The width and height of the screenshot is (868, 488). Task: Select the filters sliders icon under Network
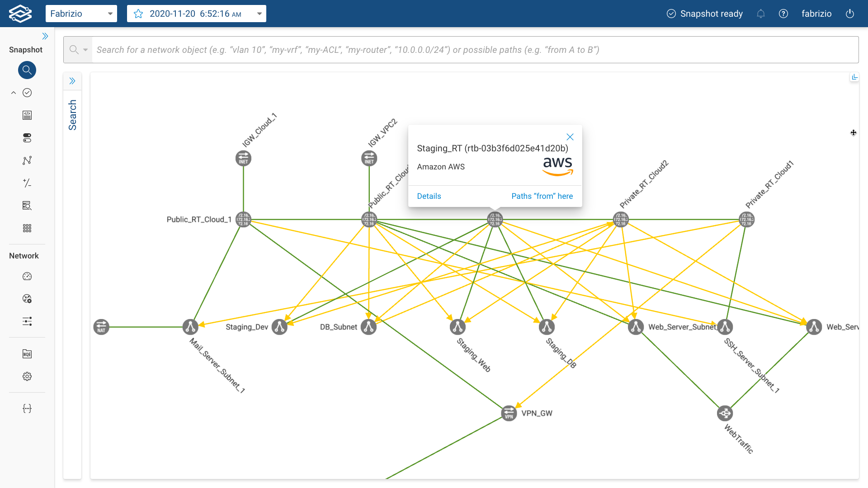click(27, 321)
